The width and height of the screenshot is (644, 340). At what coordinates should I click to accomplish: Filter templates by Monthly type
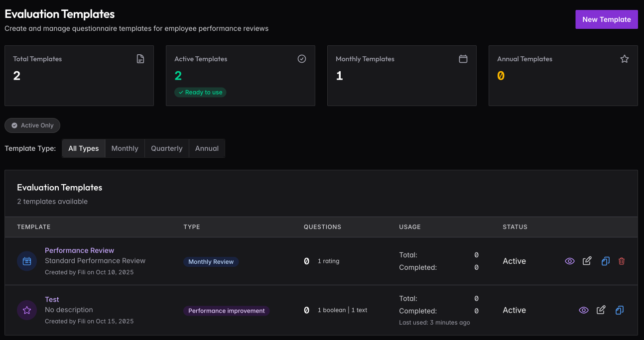click(x=125, y=148)
